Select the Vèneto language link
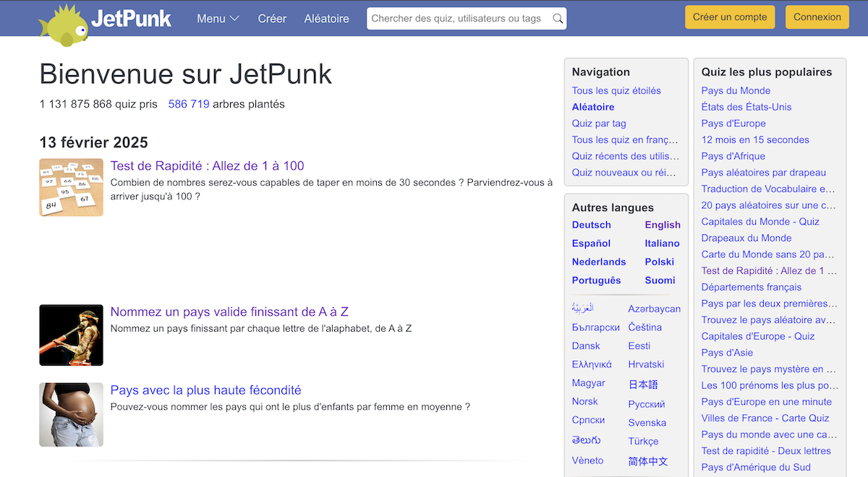This screenshot has width=868, height=477. pyautogui.click(x=587, y=460)
